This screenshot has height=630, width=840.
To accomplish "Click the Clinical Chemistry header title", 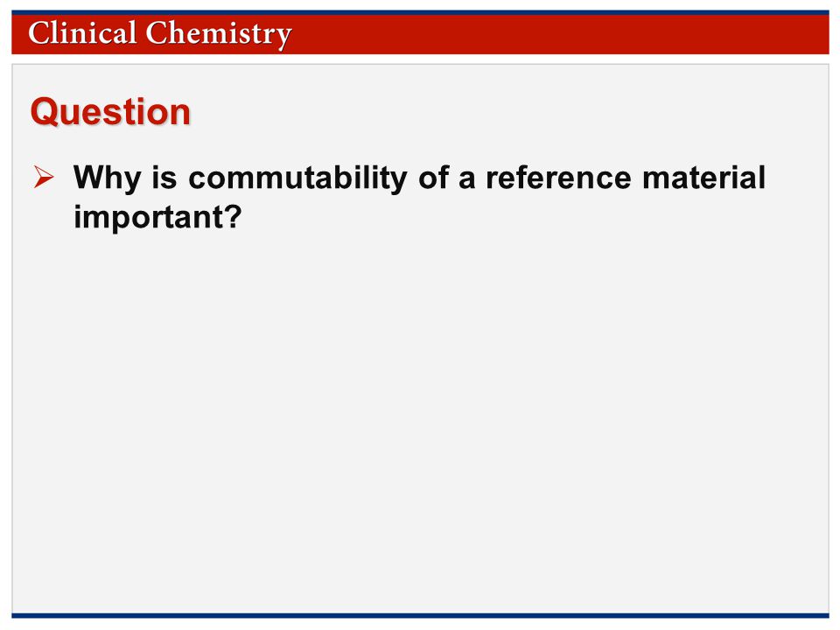I will [159, 34].
